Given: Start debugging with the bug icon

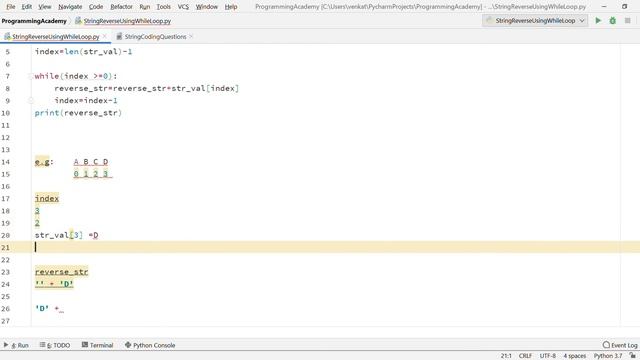Looking at the screenshot, I should pyautogui.click(x=613, y=20).
